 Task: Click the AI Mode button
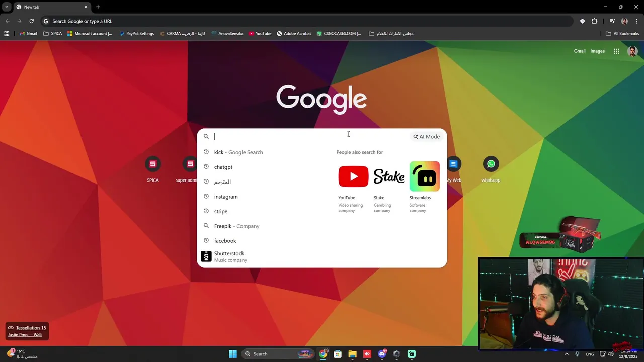click(x=427, y=137)
